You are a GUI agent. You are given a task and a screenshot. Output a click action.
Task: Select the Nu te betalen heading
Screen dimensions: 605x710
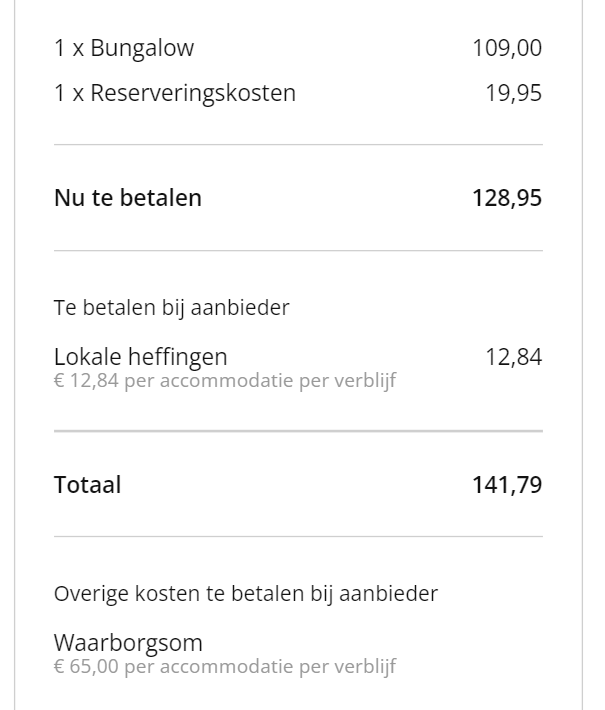point(128,198)
